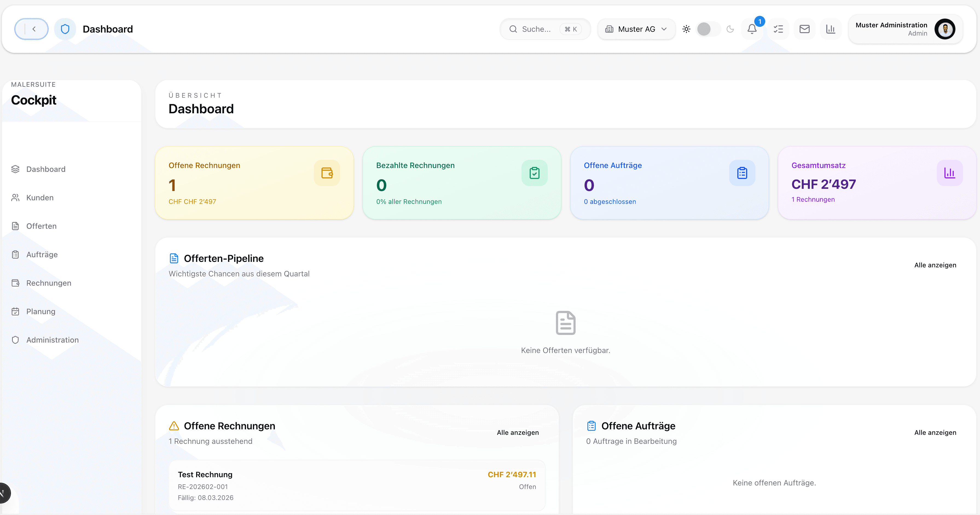Click the Dashboard layers icon in sidebar
Viewport: 980px width, 515px height.
pyautogui.click(x=15, y=169)
